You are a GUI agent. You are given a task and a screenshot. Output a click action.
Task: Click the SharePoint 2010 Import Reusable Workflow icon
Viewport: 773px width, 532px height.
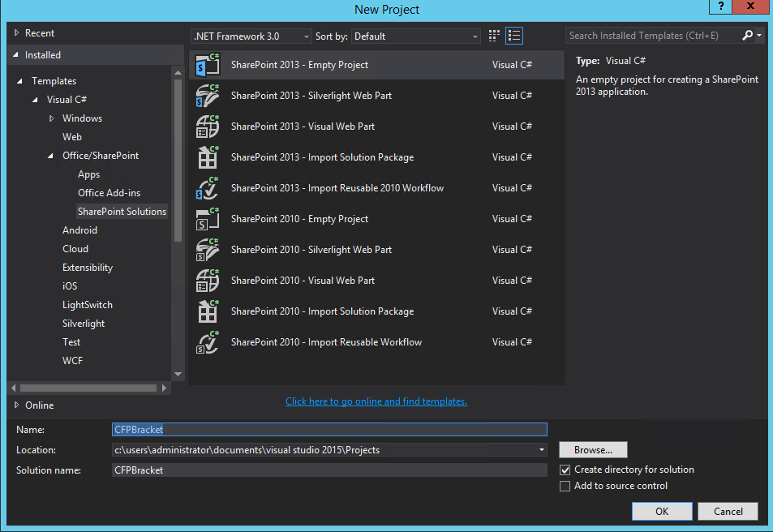point(208,342)
